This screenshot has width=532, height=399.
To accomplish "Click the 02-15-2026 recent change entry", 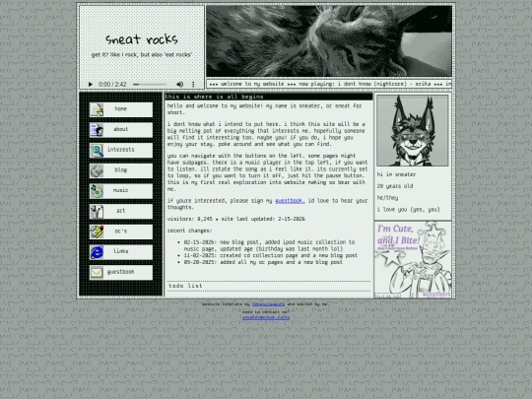I will point(269,245).
